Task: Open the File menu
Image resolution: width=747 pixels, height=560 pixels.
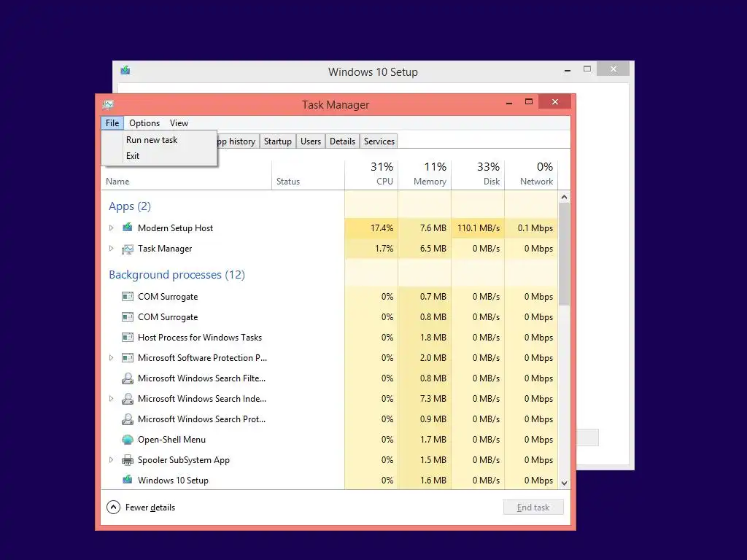Action: coord(112,122)
